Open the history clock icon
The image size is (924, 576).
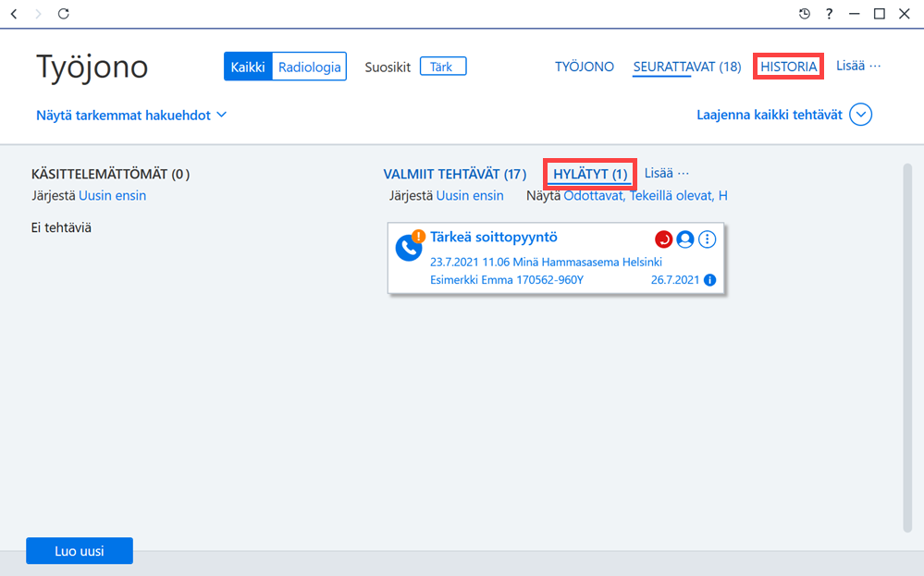click(805, 14)
